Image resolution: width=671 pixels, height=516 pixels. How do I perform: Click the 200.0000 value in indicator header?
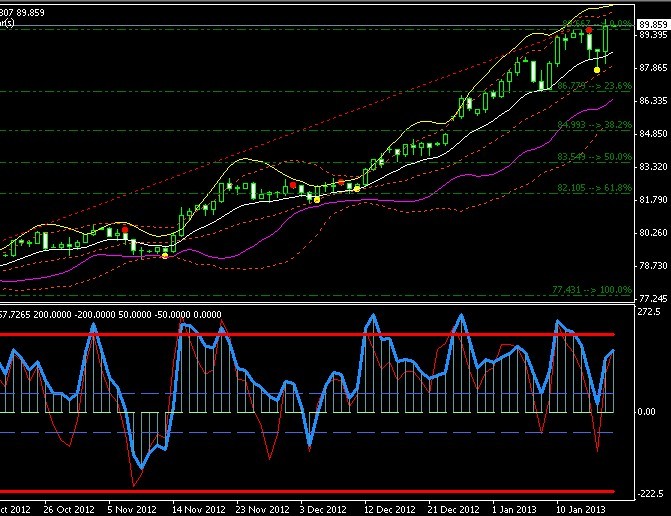[x=52, y=314]
